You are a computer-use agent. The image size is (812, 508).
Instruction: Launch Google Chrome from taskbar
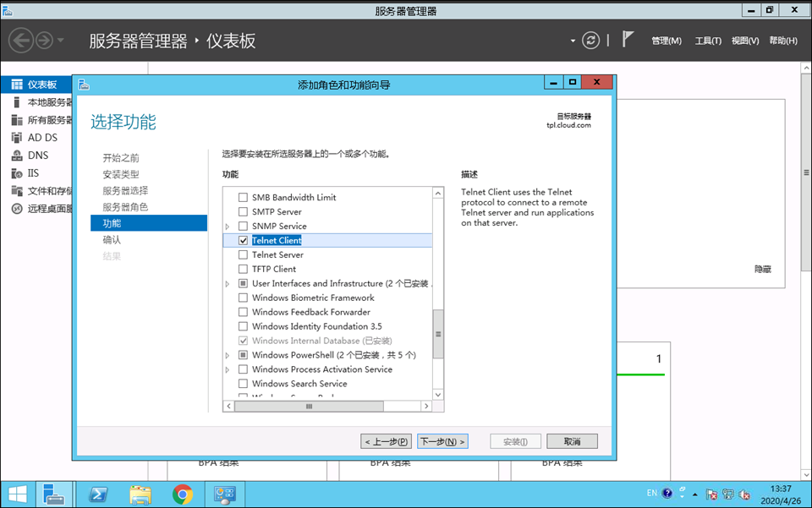click(182, 494)
